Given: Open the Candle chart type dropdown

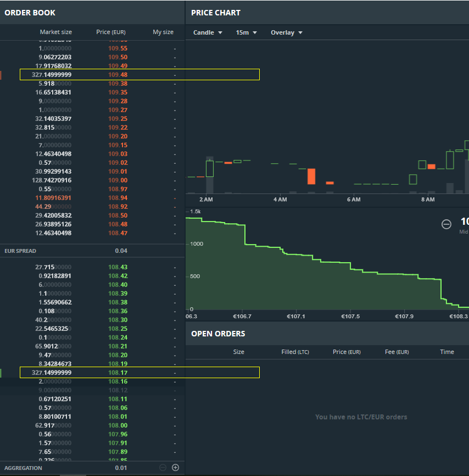Looking at the screenshot, I should pos(208,32).
